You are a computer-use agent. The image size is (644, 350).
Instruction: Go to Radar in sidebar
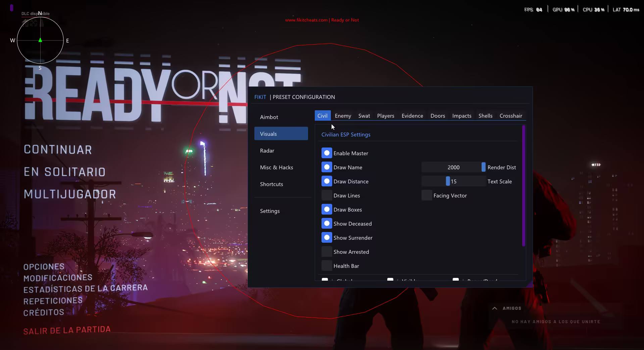click(267, 151)
